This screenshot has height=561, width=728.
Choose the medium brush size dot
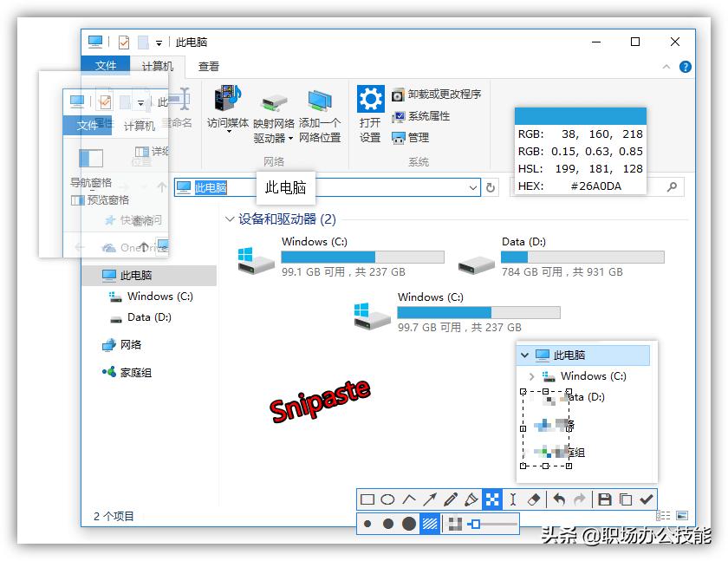[388, 525]
